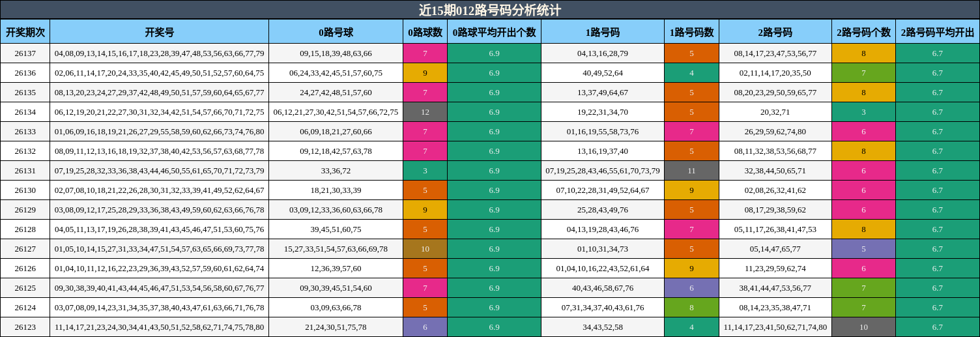Select the 开奖号 column header
Viewport: 980px width, 337px height.
[160, 31]
